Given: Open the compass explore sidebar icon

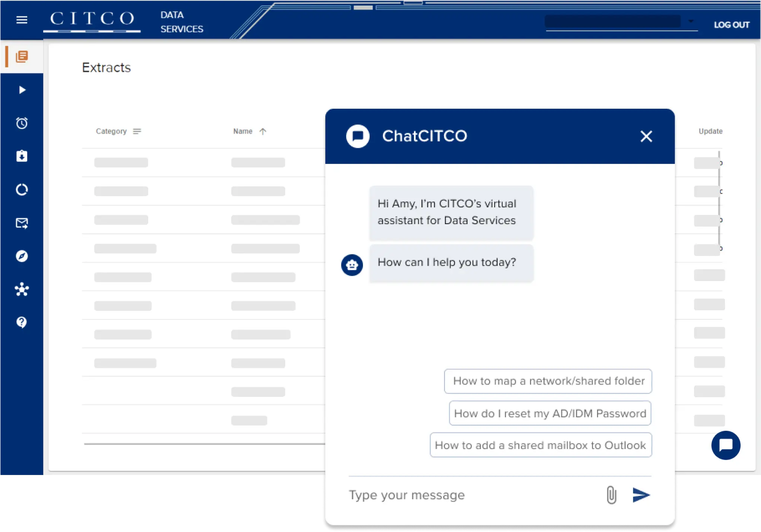Looking at the screenshot, I should click(22, 256).
